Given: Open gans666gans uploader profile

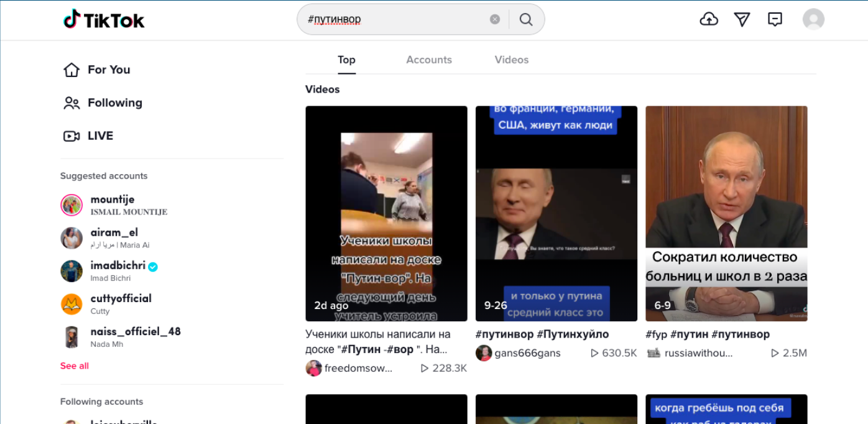Looking at the screenshot, I should [x=527, y=353].
